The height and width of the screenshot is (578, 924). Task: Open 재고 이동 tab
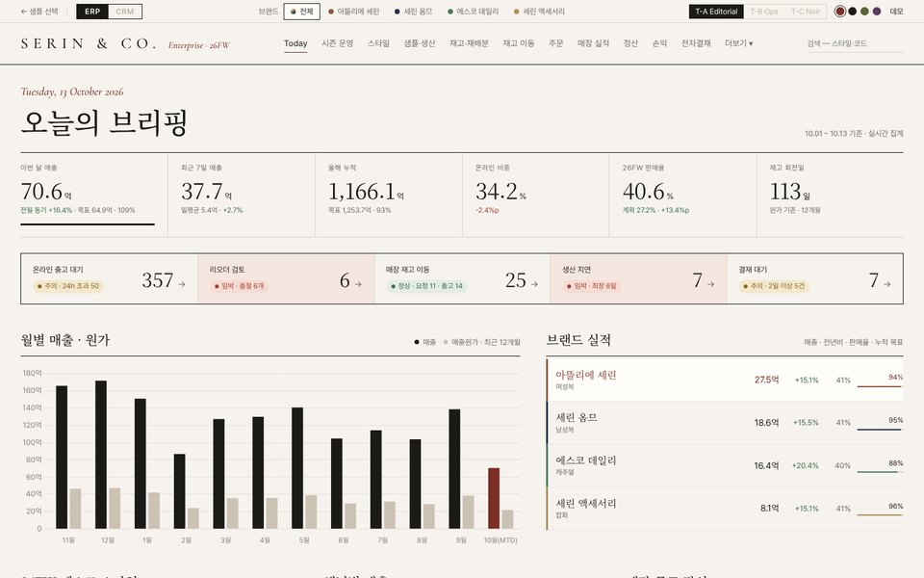tap(519, 43)
